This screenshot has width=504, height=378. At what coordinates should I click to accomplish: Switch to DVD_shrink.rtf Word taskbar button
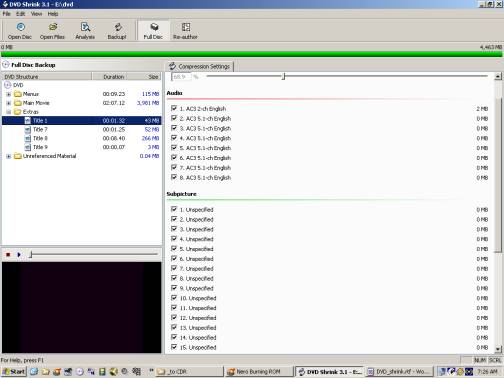[399, 371]
